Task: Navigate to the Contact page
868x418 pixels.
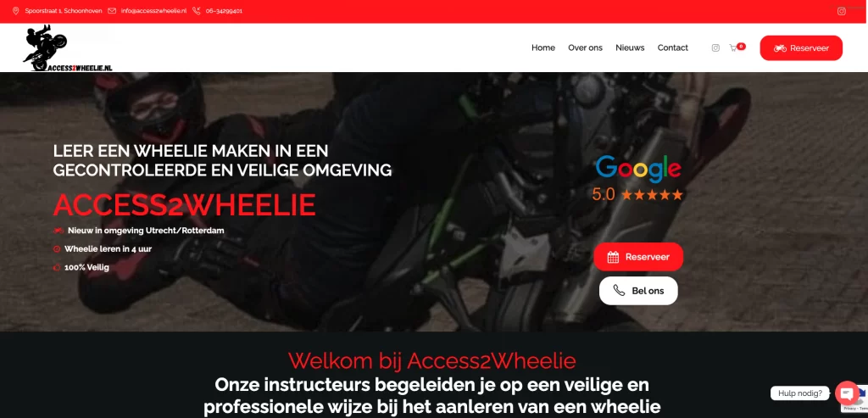Action: point(672,48)
